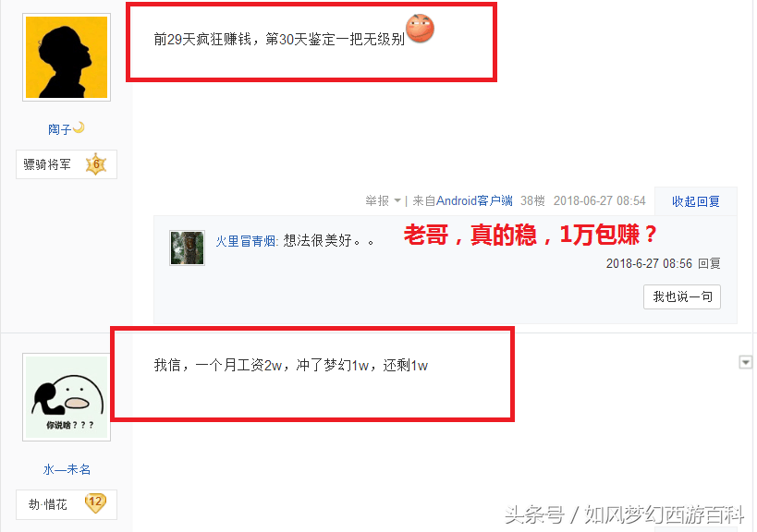Click the level 12 heart badge icon
Screen dimensions: 757x532
coord(95,503)
